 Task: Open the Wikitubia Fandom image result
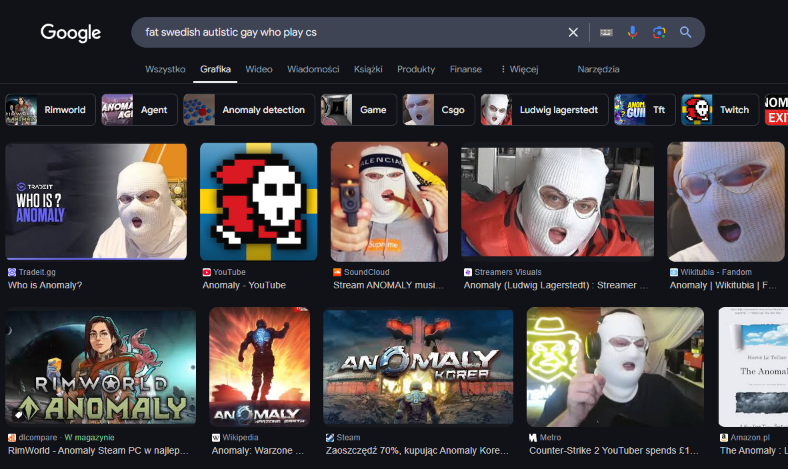727,202
